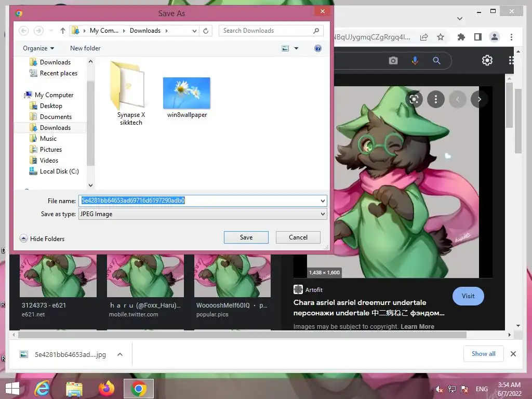Open Chrome profile avatar
The width and height of the screenshot is (532, 399).
point(495,37)
